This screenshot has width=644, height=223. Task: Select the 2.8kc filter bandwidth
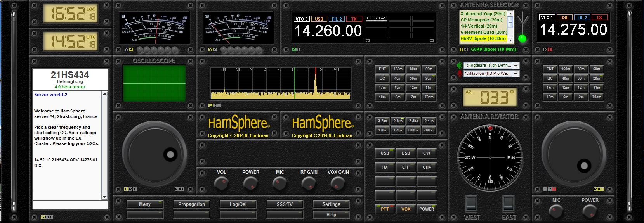point(398,121)
